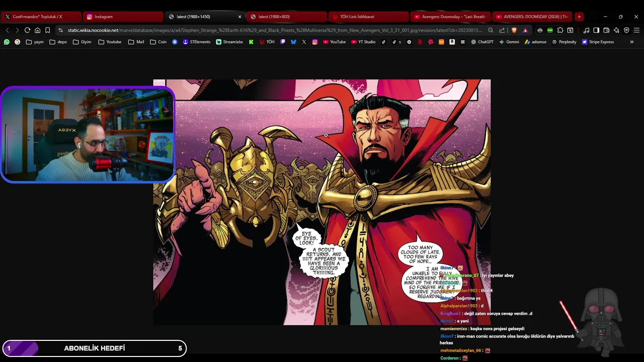Open a new tab with plus button
This screenshot has height=362, width=644.
point(579,17)
